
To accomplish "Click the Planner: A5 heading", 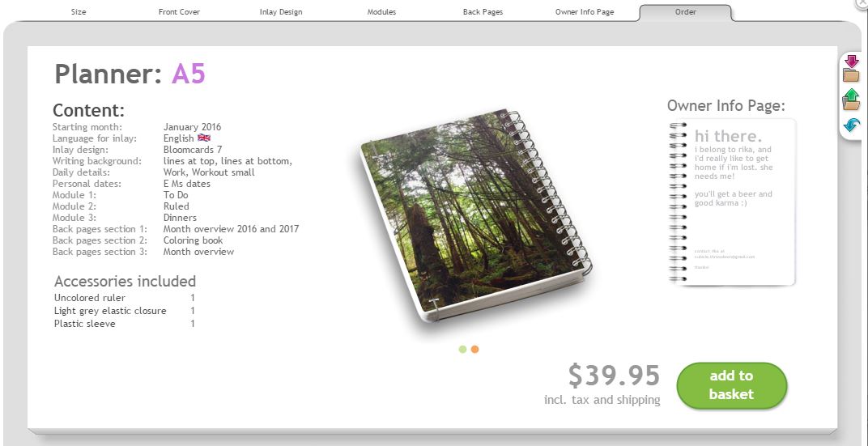I will [x=130, y=74].
